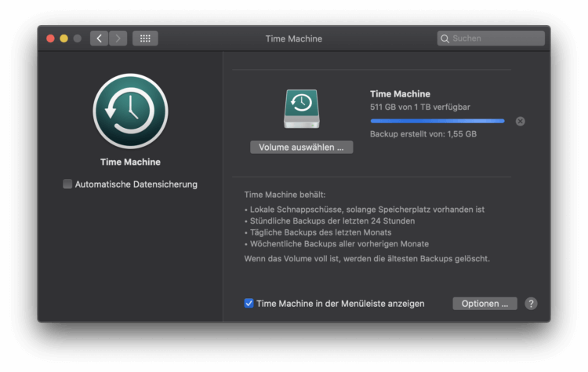The image size is (588, 372).
Task: Go forward using the right arrow button
Action: coord(118,38)
